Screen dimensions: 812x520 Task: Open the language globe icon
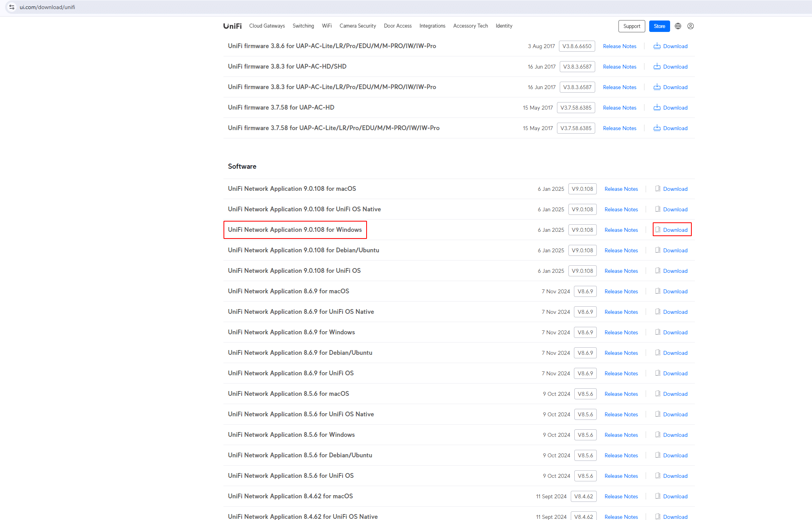coord(678,26)
